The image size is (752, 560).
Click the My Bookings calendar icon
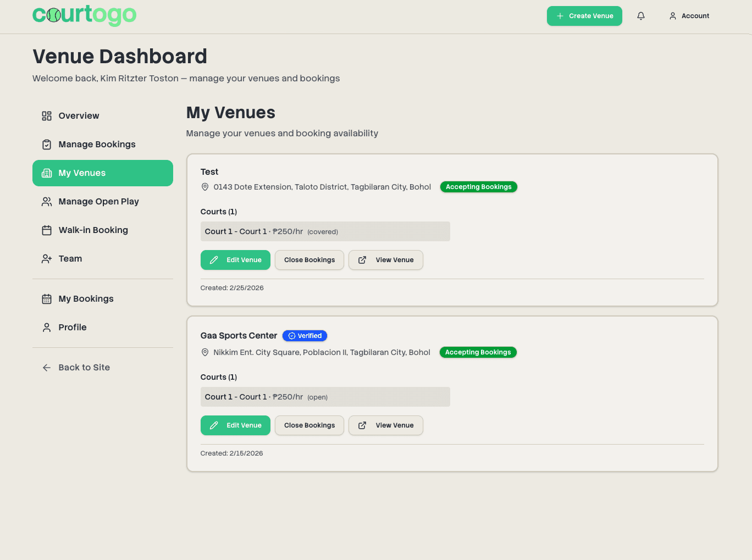click(x=47, y=299)
